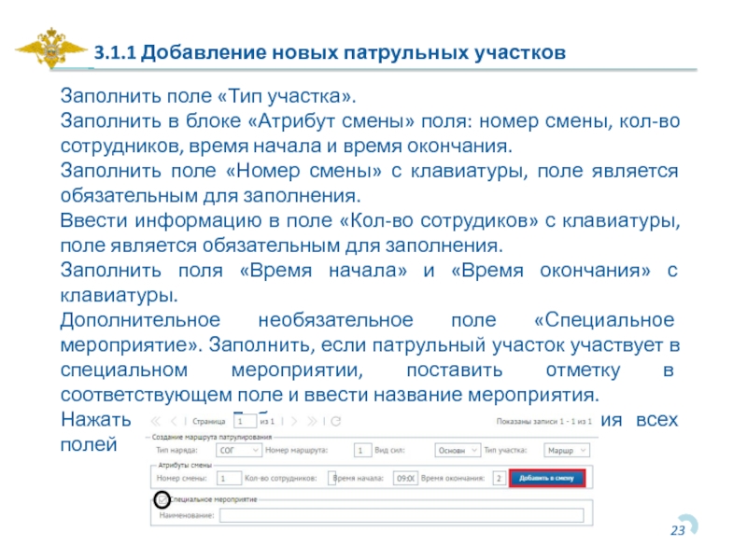
Task: Click the 'Номер смены' input field
Action: coord(229,478)
